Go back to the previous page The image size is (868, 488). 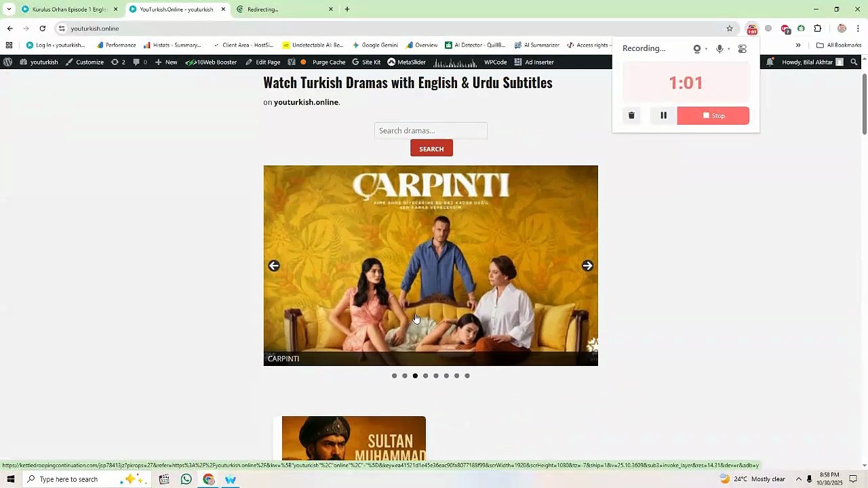9,28
